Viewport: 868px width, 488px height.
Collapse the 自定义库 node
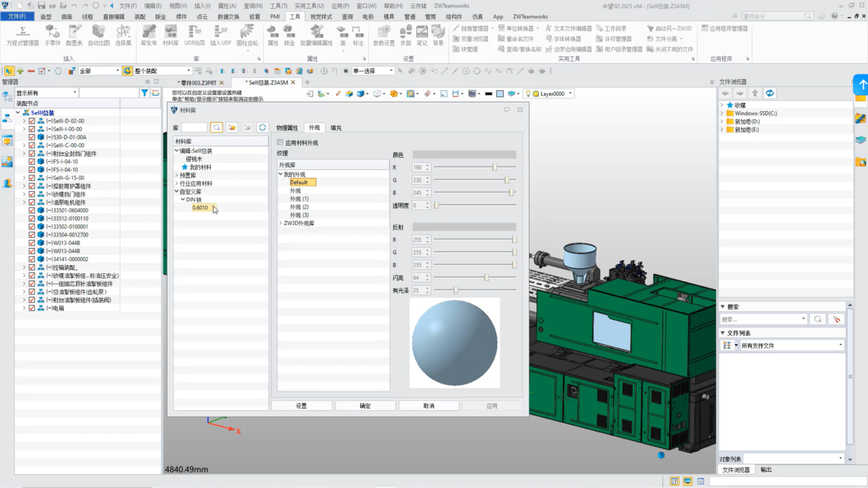click(x=177, y=191)
